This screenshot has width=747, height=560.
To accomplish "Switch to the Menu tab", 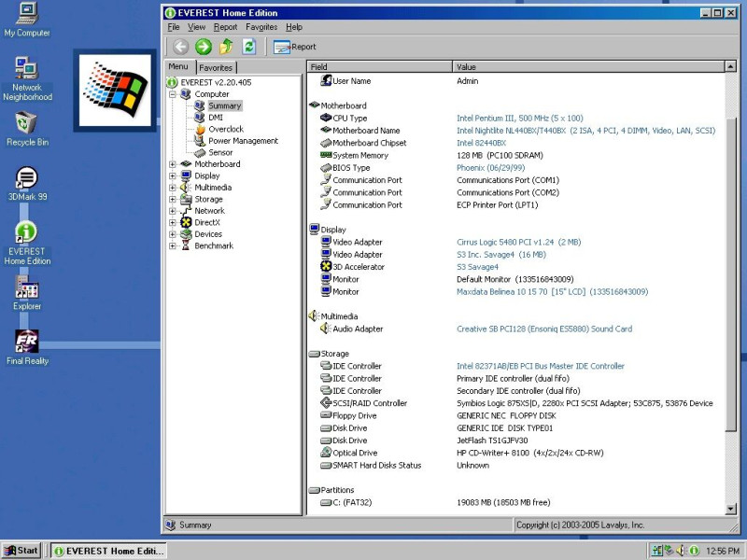I will (178, 66).
